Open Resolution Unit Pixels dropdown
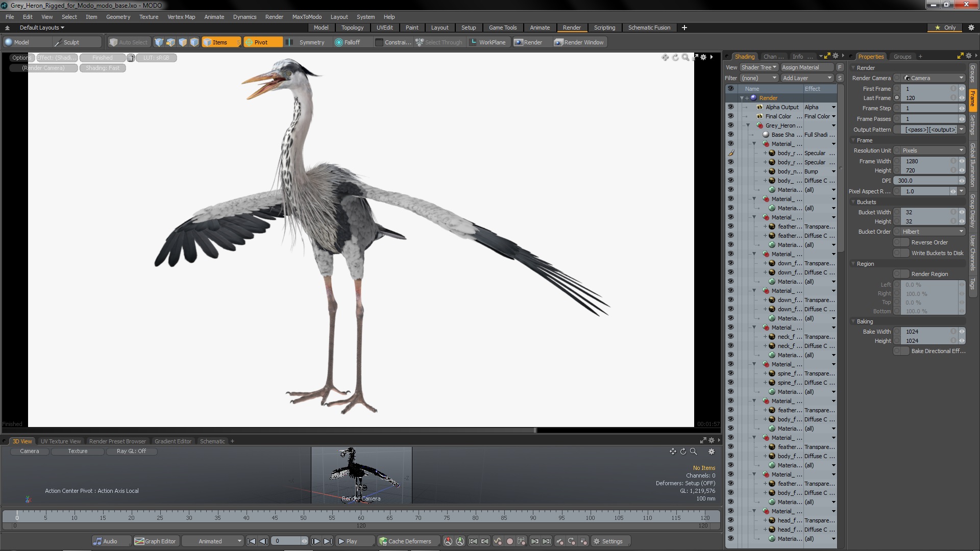This screenshot has width=980, height=551. pos(934,151)
